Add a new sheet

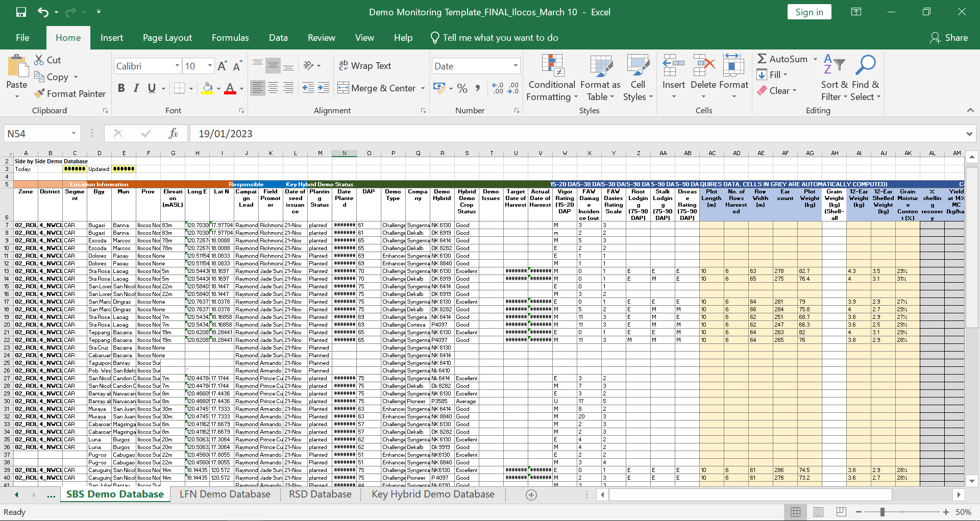coord(531,494)
